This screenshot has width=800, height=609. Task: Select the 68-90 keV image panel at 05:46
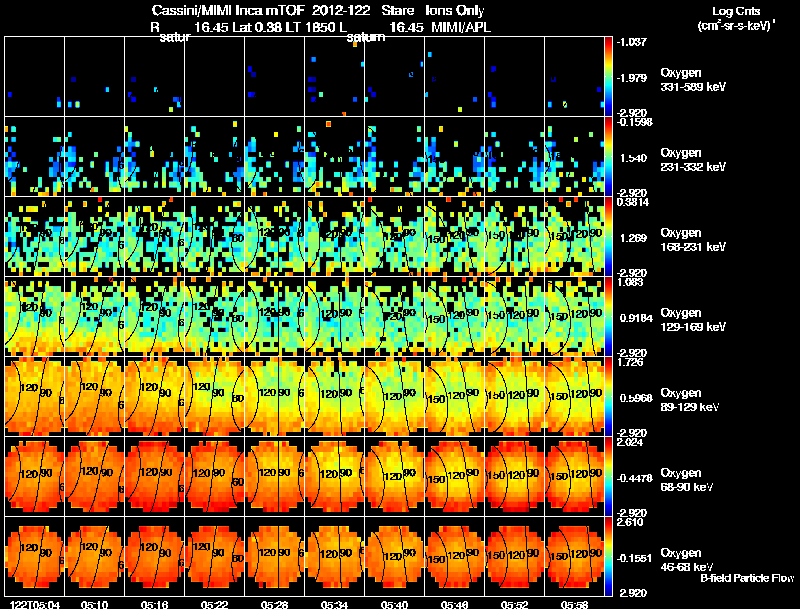click(454, 476)
